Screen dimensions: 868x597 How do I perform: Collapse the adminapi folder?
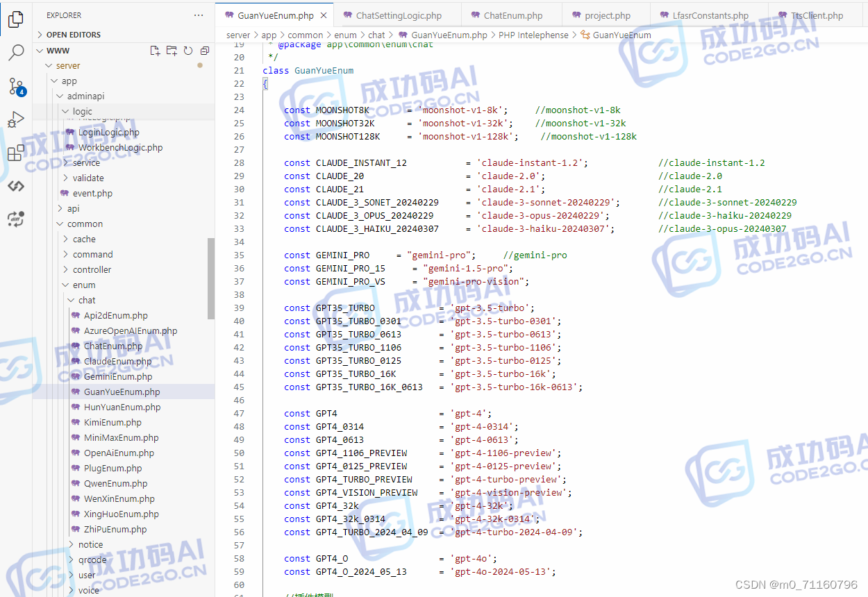85,96
